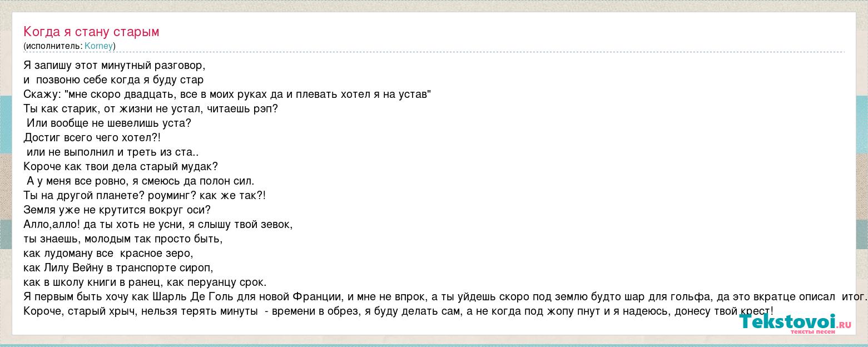Click the line "Ты как старик, от жизни не устал"
The image size is (868, 347).
click(151, 108)
